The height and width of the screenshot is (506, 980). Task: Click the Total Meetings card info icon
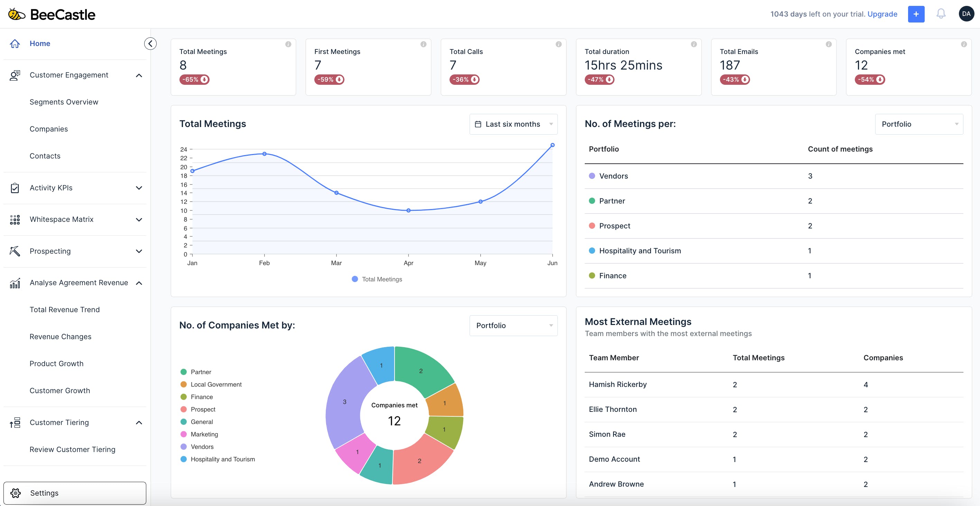[288, 44]
